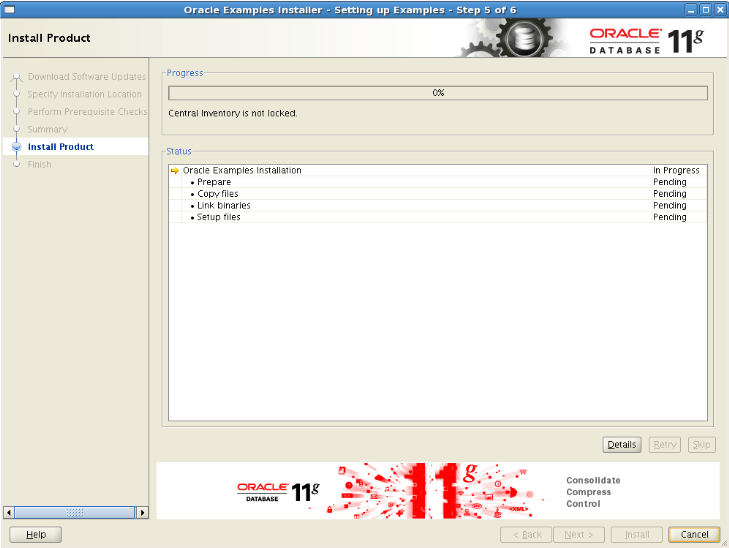Screen dimensions: 729x548
Task: Click the sidebar horizontal scrollbar thumb
Action: point(75,513)
